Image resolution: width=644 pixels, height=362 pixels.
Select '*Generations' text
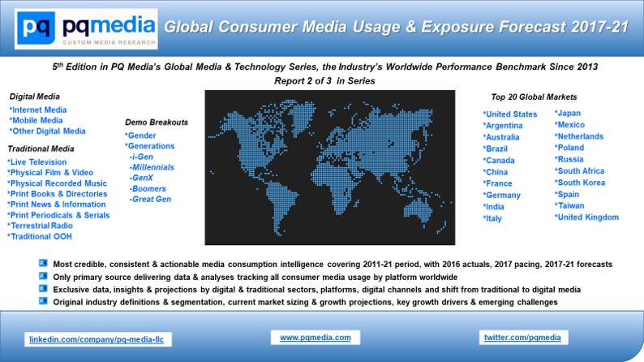pos(149,146)
